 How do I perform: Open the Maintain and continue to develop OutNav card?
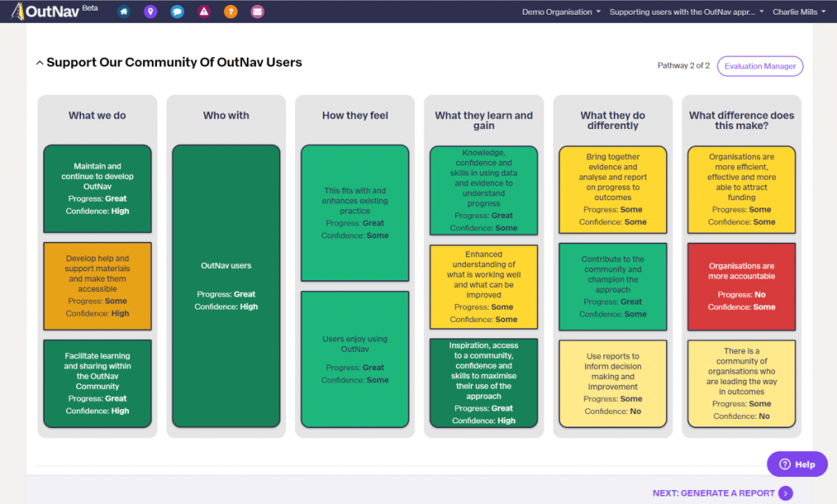[x=97, y=189]
